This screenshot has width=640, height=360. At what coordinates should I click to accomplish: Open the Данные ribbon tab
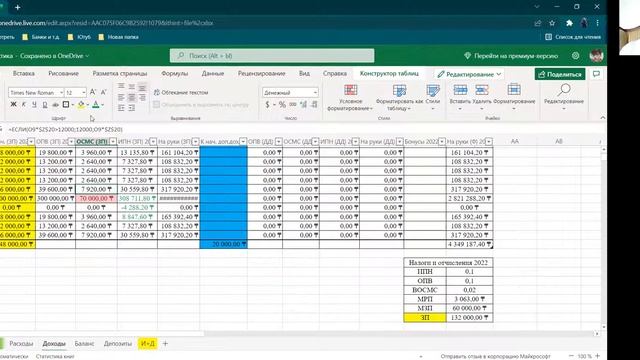point(213,73)
